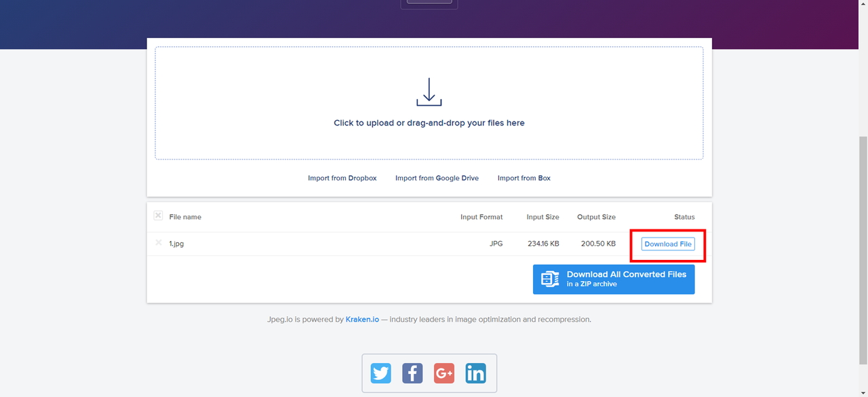Click the Input Size column header
Viewport: 868px width, 397px height.
543,217
